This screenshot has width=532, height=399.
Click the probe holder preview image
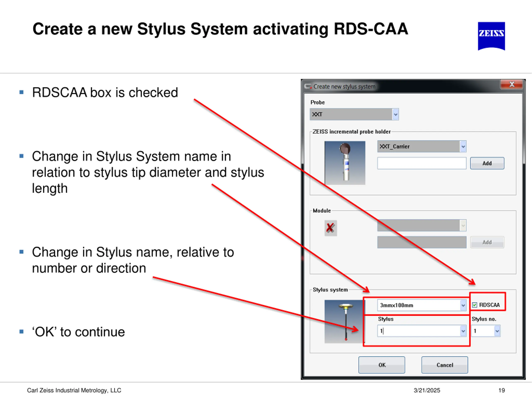pos(345,163)
